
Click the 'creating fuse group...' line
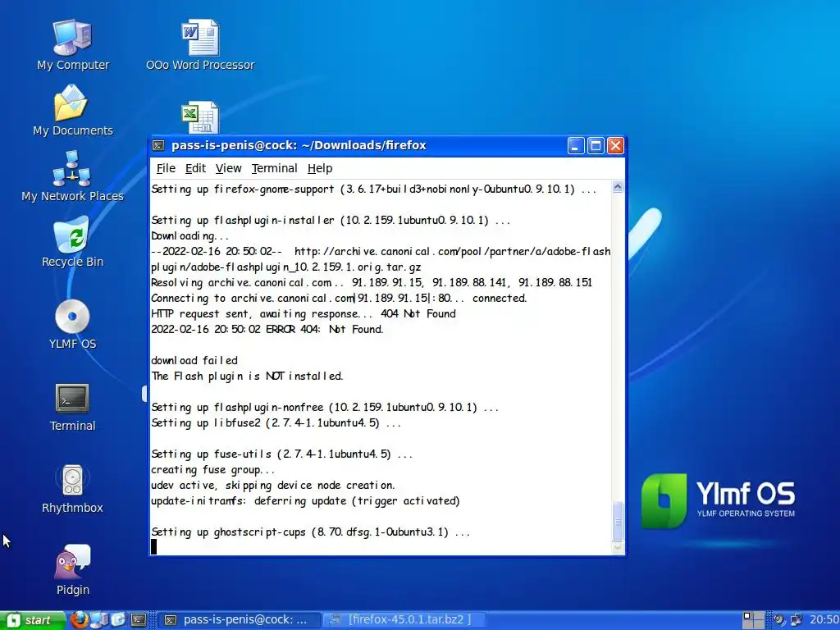click(212, 470)
